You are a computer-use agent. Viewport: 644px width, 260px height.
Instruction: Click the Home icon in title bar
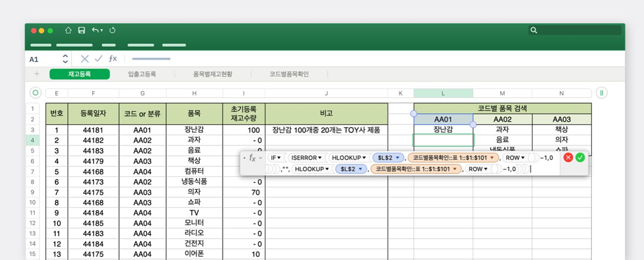pos(68,30)
